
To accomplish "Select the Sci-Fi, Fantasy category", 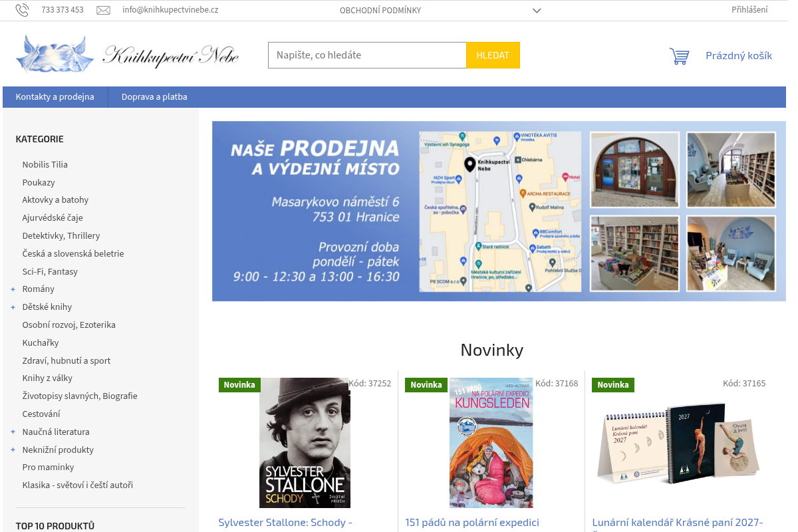I will click(50, 272).
